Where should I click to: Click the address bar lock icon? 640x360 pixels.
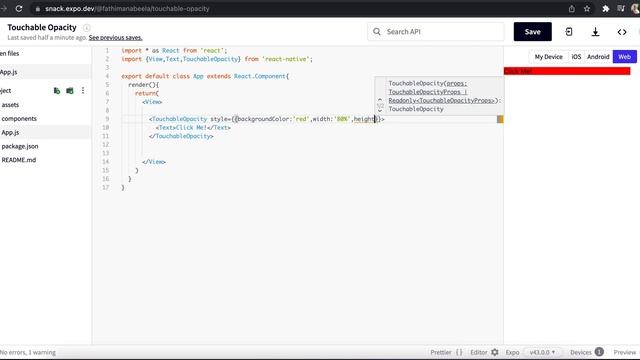(38, 9)
